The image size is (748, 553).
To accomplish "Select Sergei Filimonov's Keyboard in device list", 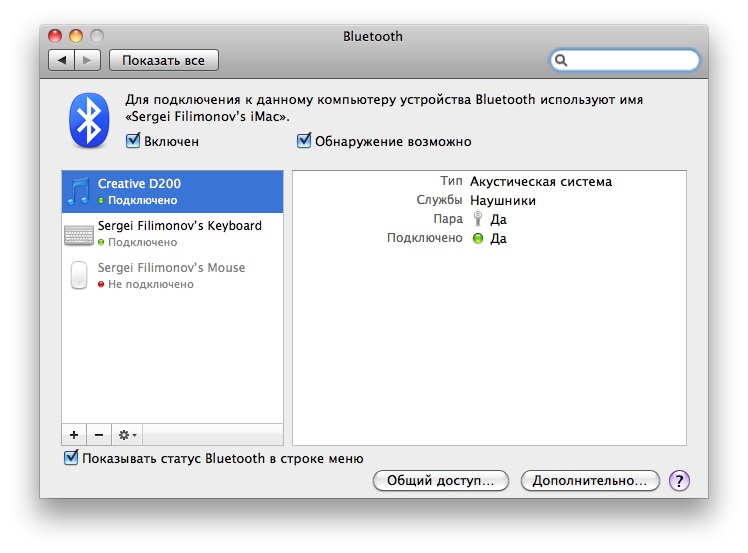I will click(173, 233).
